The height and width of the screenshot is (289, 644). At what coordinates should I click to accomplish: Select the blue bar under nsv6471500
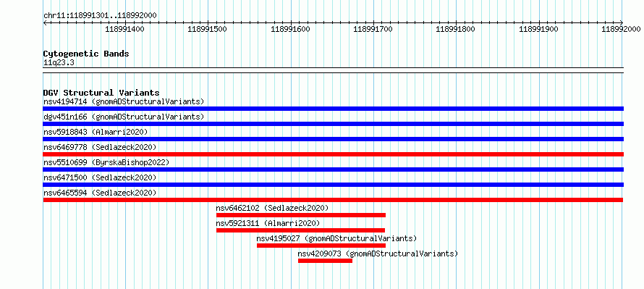click(x=333, y=185)
